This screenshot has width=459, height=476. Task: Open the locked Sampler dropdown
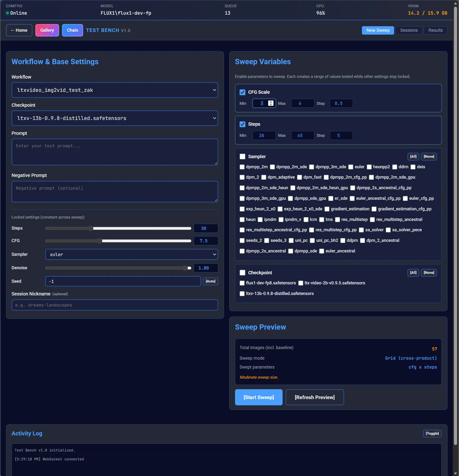tap(132, 254)
